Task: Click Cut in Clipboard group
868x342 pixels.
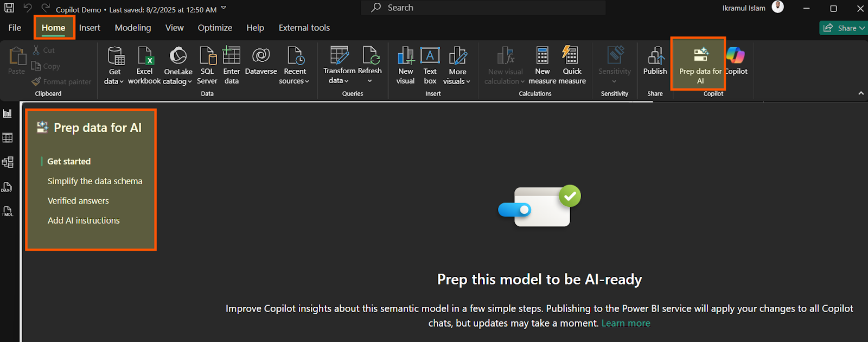Action: coord(43,50)
